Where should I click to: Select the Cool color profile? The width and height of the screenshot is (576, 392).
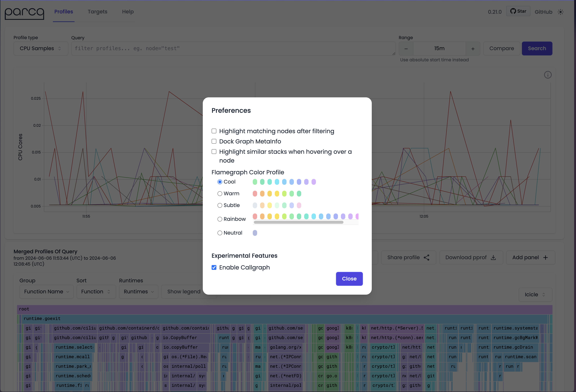(220, 182)
